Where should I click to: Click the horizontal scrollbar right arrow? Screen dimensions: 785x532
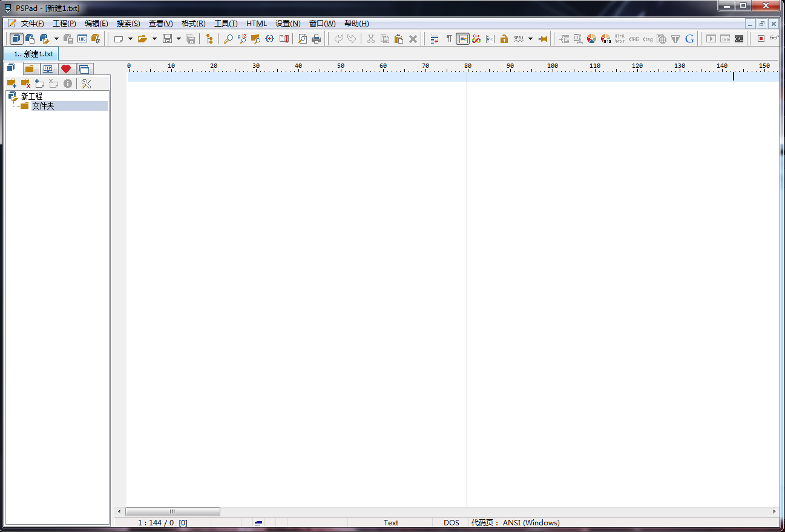point(774,511)
